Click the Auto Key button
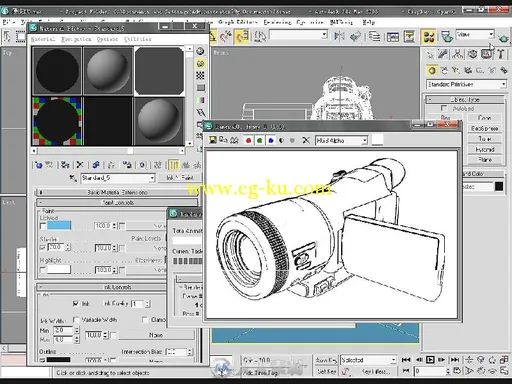The width and height of the screenshot is (512, 384). tap(326, 360)
